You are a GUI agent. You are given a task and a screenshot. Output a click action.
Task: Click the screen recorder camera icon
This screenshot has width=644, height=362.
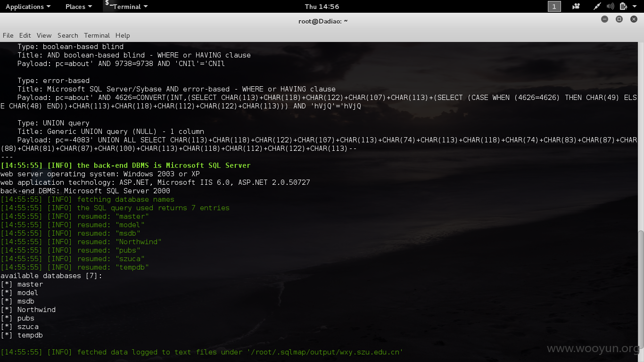(576, 7)
